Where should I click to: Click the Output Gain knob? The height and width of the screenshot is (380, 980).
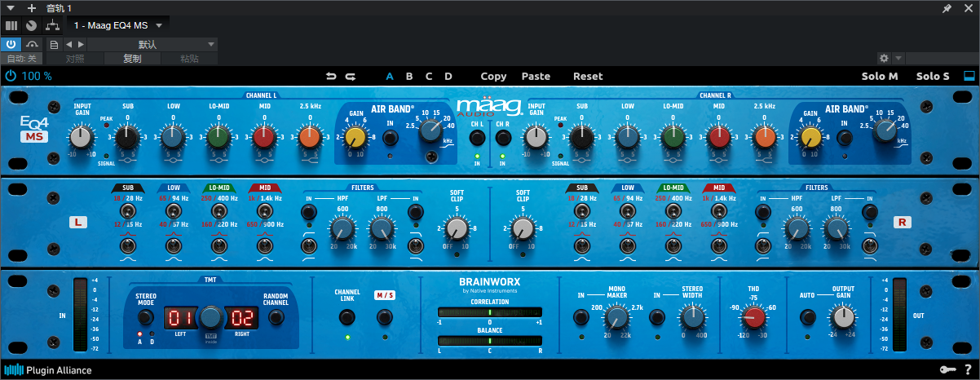pos(843,317)
